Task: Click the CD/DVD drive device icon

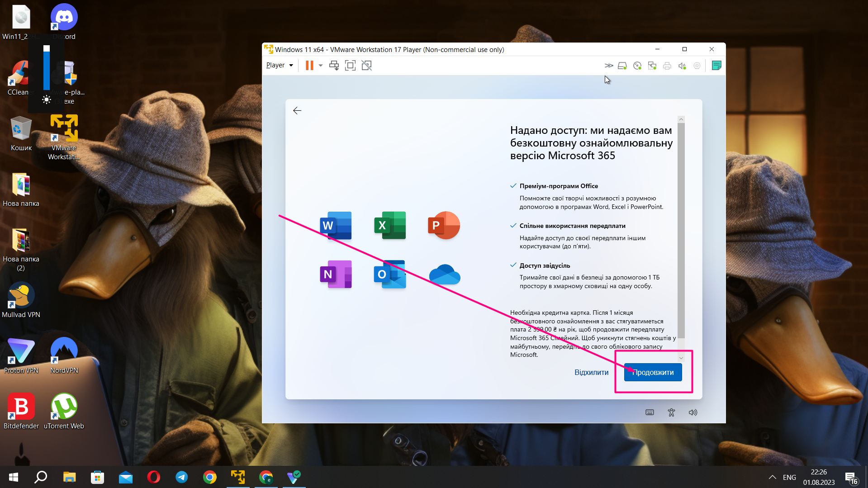Action: (x=637, y=66)
